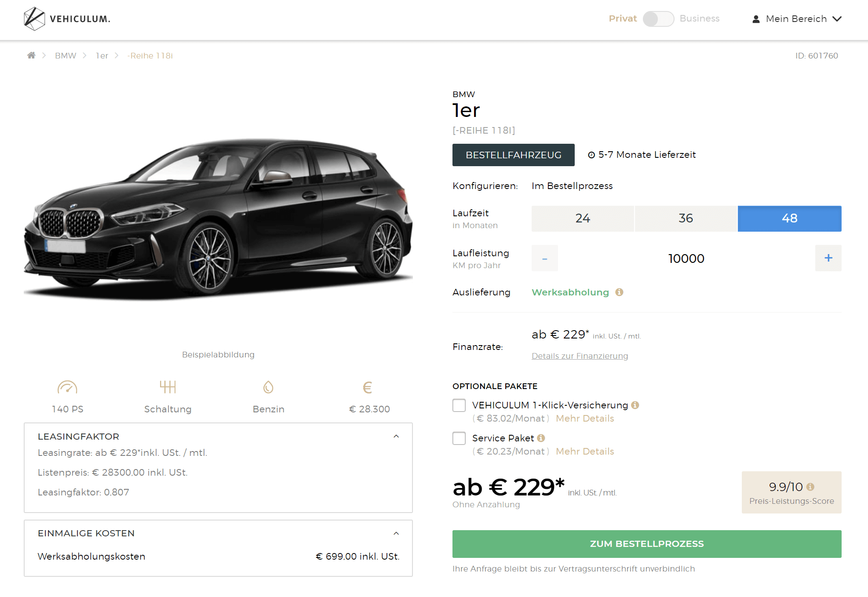Click the BMW 1er example image
Viewport: 868px width, 597px height.
[219, 218]
